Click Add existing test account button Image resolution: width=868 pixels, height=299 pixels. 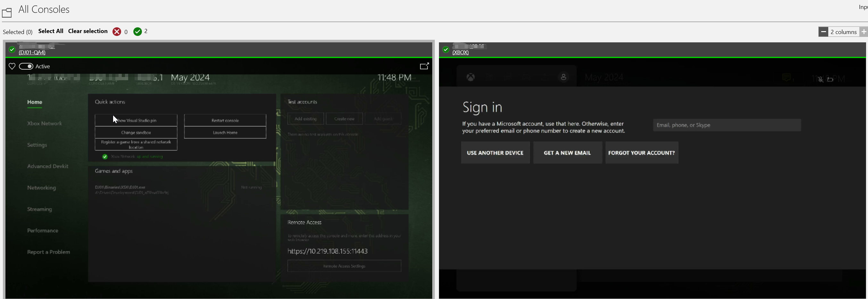point(306,119)
